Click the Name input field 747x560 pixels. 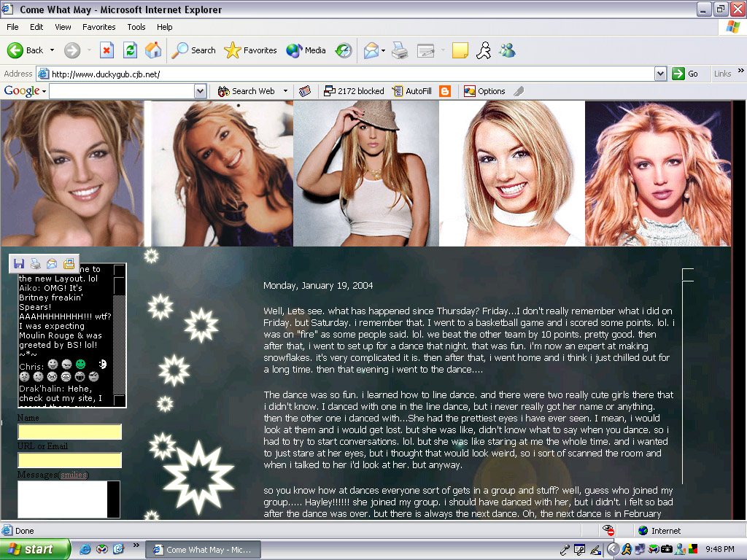[x=69, y=432]
